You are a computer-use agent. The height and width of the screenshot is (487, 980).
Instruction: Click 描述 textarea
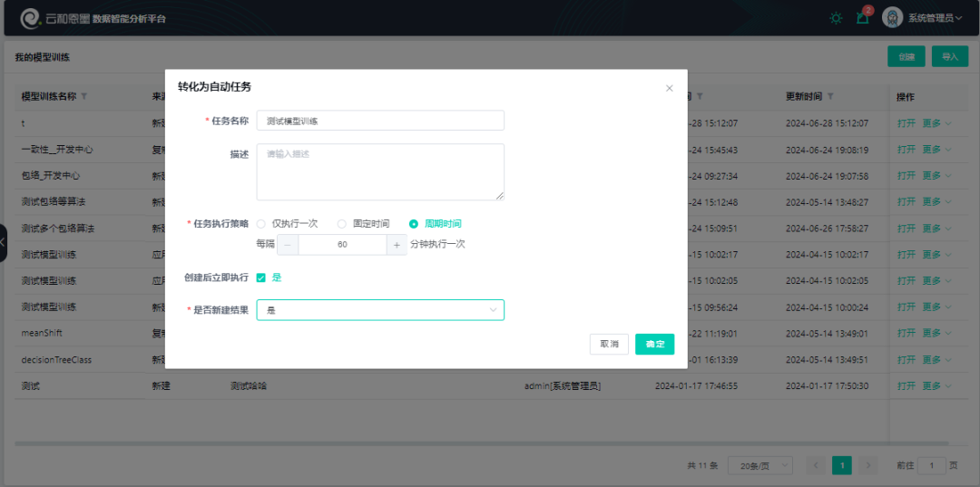tap(380, 171)
